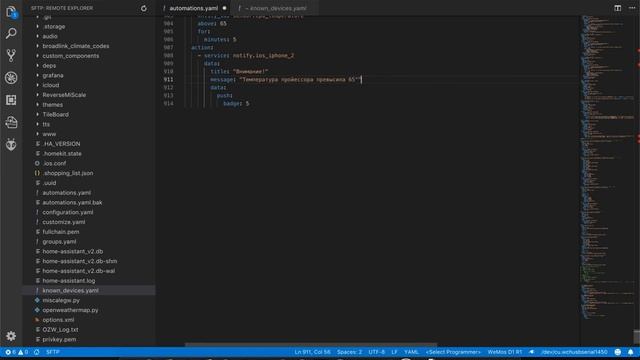
Task: Open the OZW_Log.txt file
Action: point(60,330)
